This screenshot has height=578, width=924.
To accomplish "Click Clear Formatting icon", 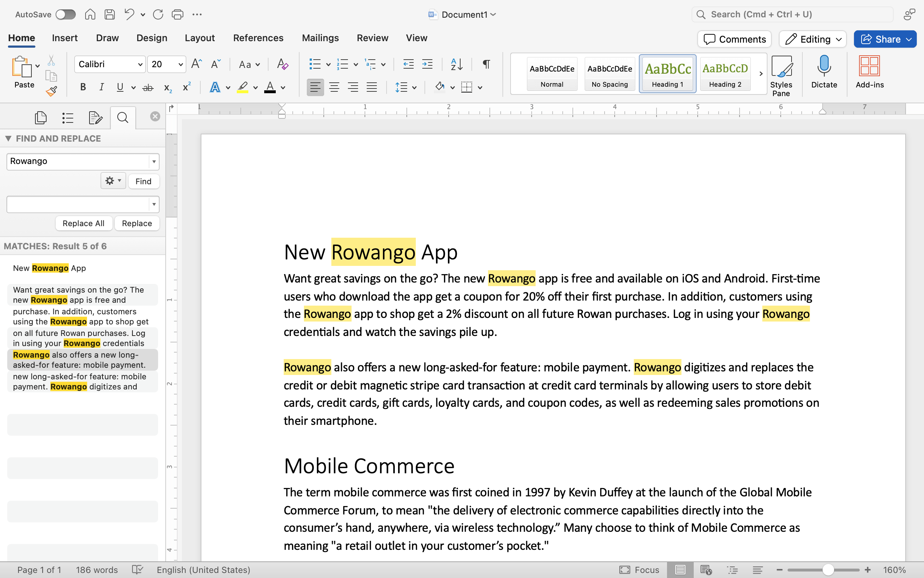I will [283, 64].
